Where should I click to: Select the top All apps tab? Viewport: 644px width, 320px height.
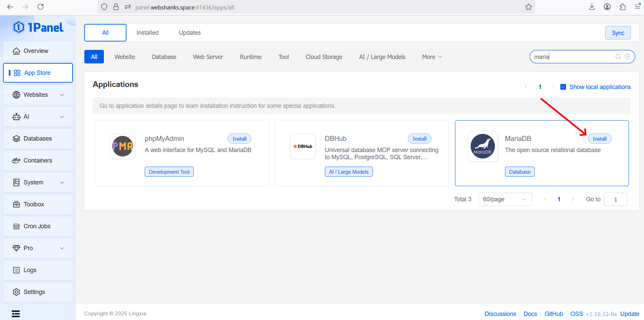point(105,33)
